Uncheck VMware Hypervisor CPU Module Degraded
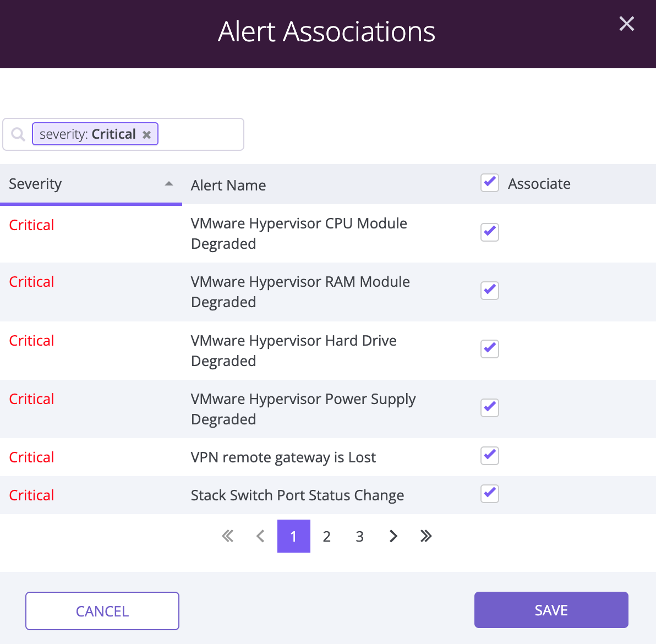Screen dimensions: 656x644 click(489, 232)
